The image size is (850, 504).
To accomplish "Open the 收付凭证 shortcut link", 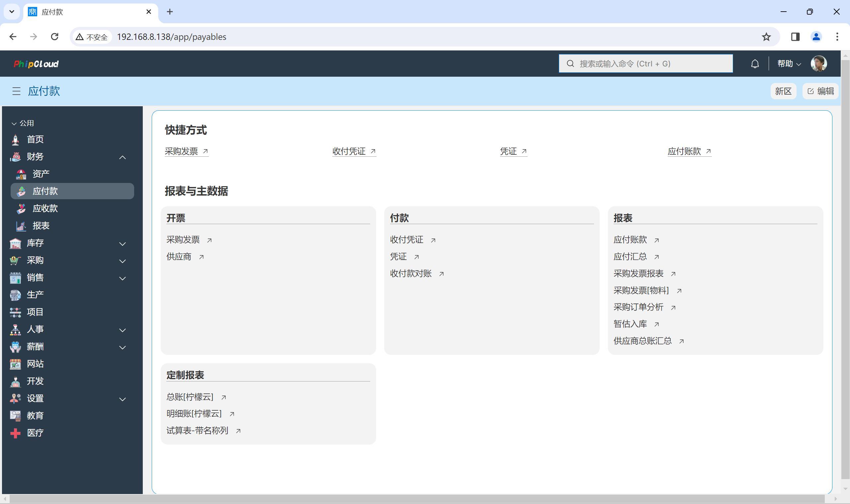I will 354,151.
